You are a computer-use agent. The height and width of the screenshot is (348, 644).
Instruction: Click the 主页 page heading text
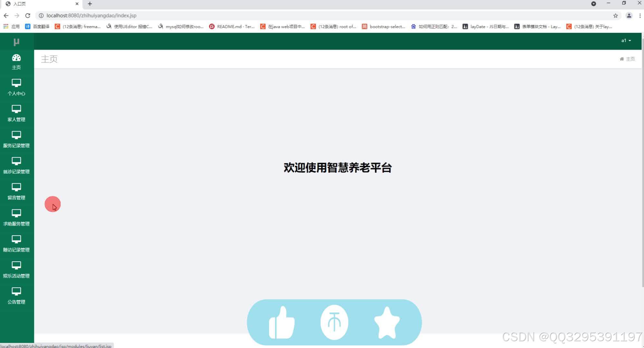(x=49, y=59)
